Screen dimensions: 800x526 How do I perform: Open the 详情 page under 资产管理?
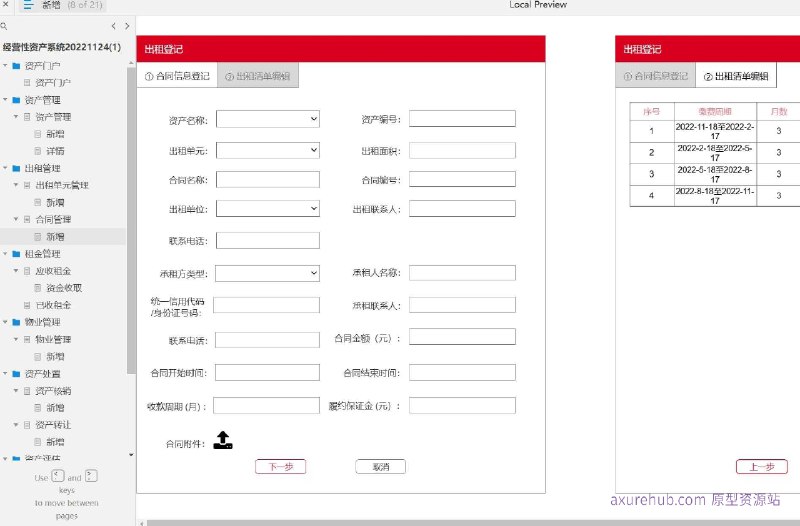click(55, 151)
